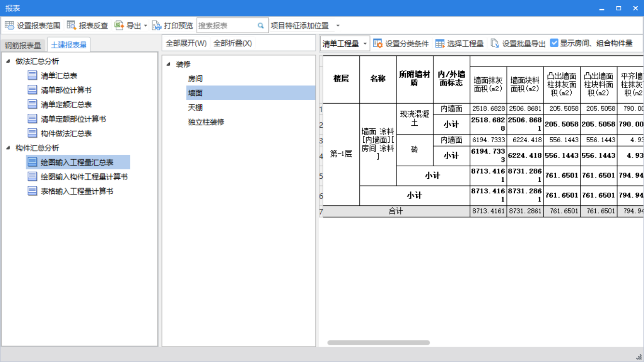Click the report icon beside 绘图输入工程量汇总表
Image resolution: width=644 pixels, height=362 pixels.
(x=32, y=162)
